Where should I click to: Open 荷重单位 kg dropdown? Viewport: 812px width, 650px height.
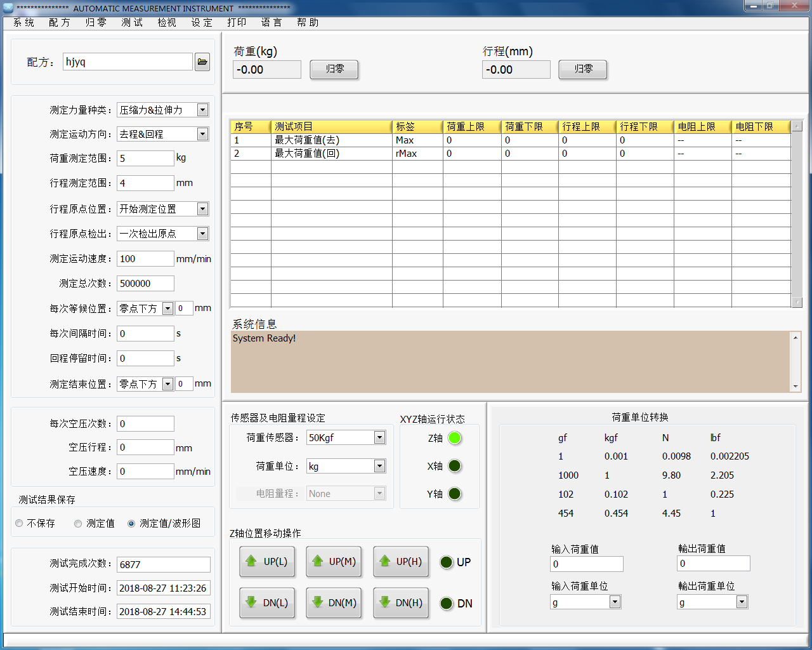coord(379,466)
